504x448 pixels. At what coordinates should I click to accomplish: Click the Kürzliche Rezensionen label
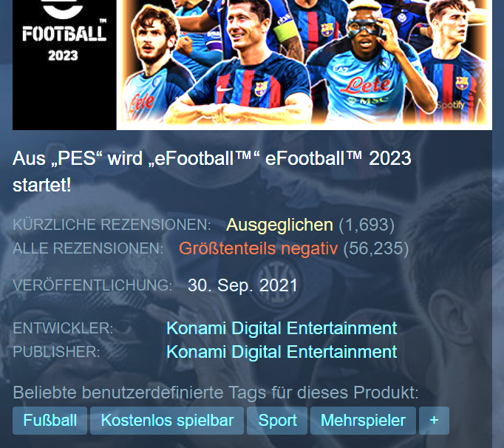coord(112,225)
